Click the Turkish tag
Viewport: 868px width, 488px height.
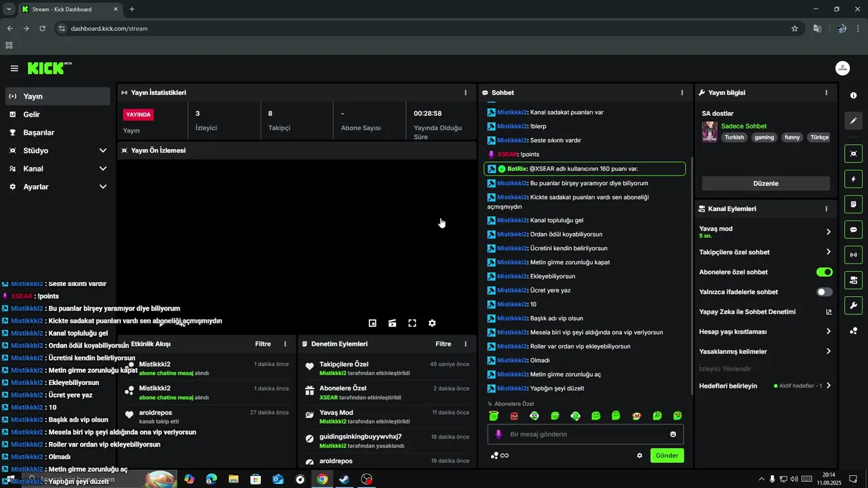[734, 137]
